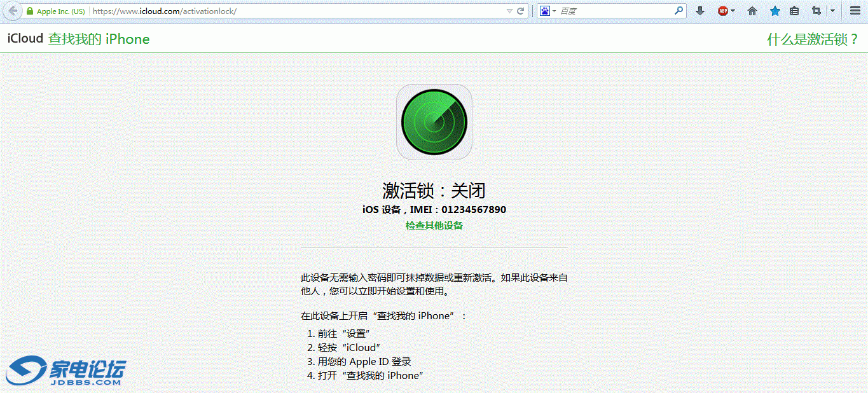Click the Find My iPhone radar icon
Viewport: 868px width, 393px height.
pos(434,121)
